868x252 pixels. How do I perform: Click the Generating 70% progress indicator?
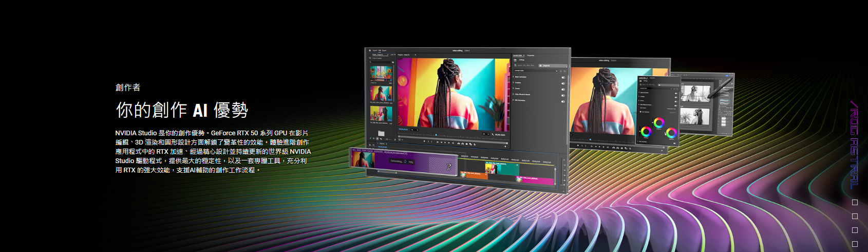click(x=402, y=161)
